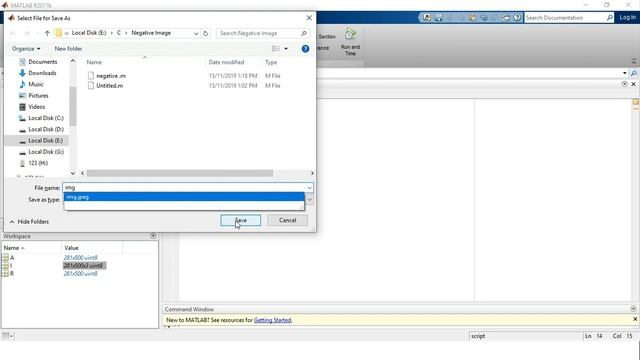Open the 123 (H:) drive
The width and height of the screenshot is (640, 360).
click(x=38, y=163)
